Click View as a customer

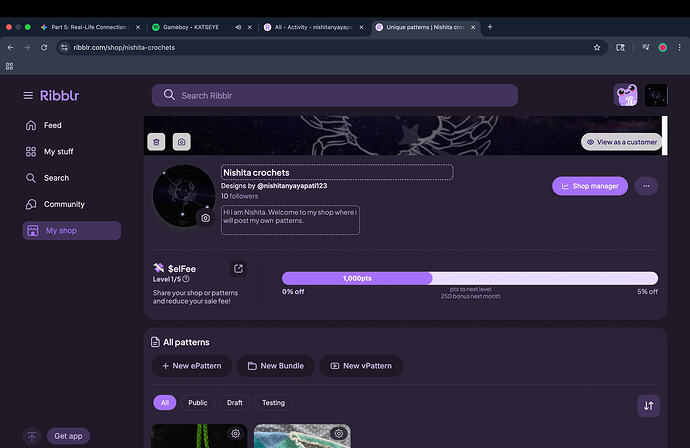[622, 142]
